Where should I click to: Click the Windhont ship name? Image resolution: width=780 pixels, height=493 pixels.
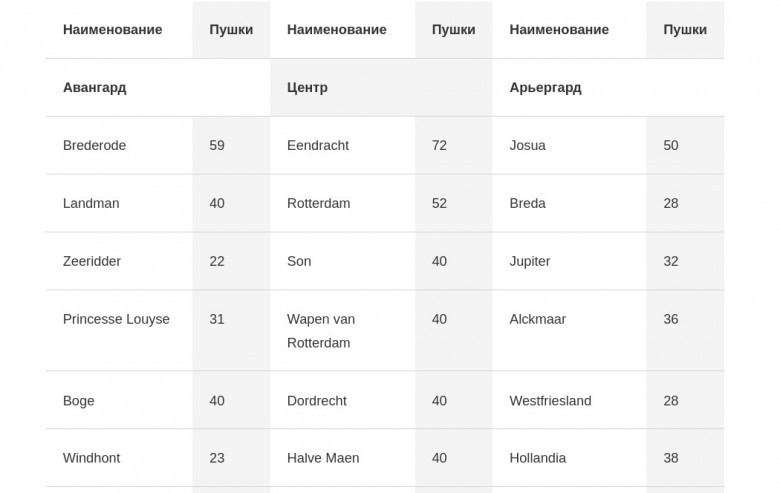click(92, 458)
